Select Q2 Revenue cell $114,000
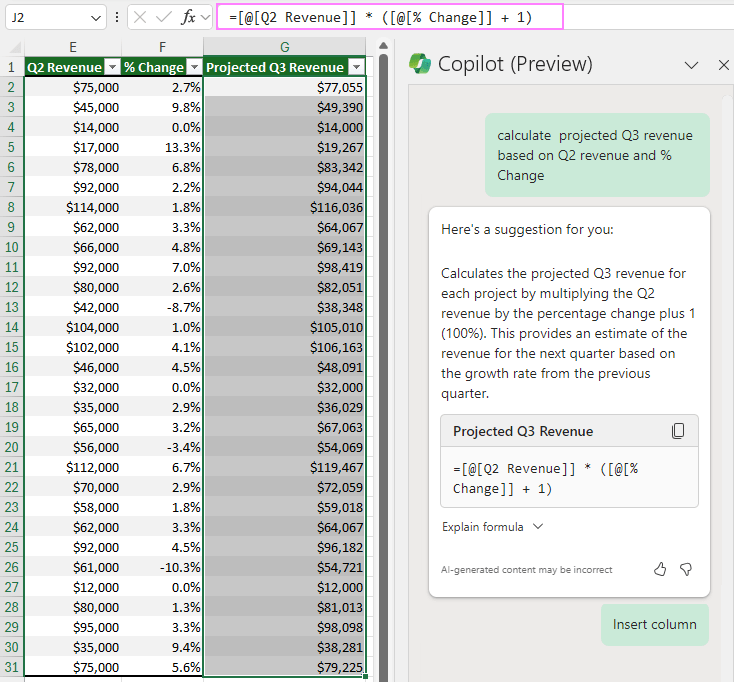The image size is (734, 682). (x=73, y=207)
